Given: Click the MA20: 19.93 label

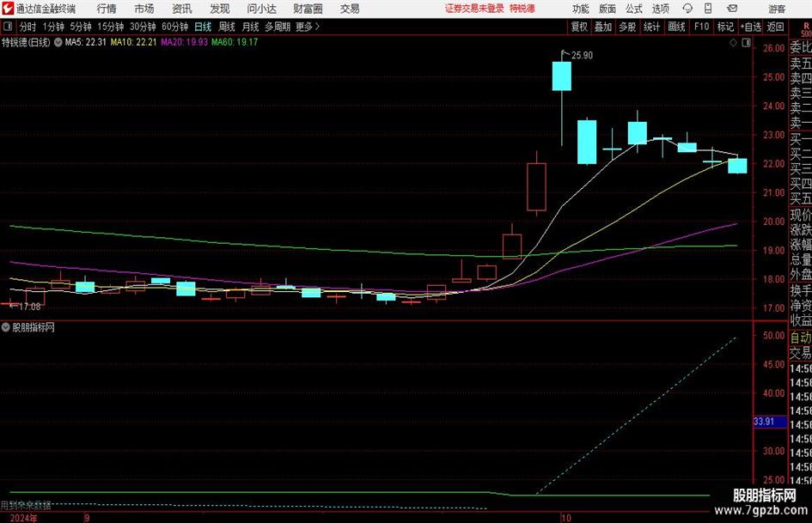Looking at the screenshot, I should (185, 42).
